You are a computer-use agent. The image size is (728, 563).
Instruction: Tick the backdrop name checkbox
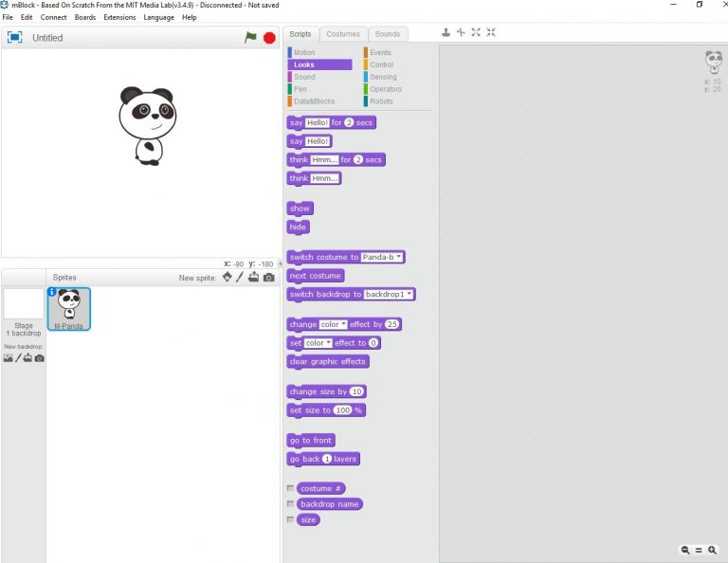pos(290,504)
